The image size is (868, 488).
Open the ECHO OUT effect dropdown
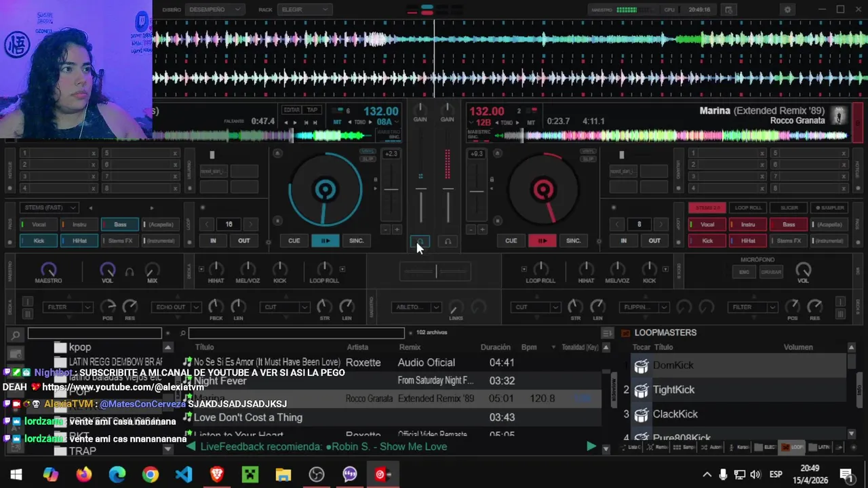(x=176, y=307)
